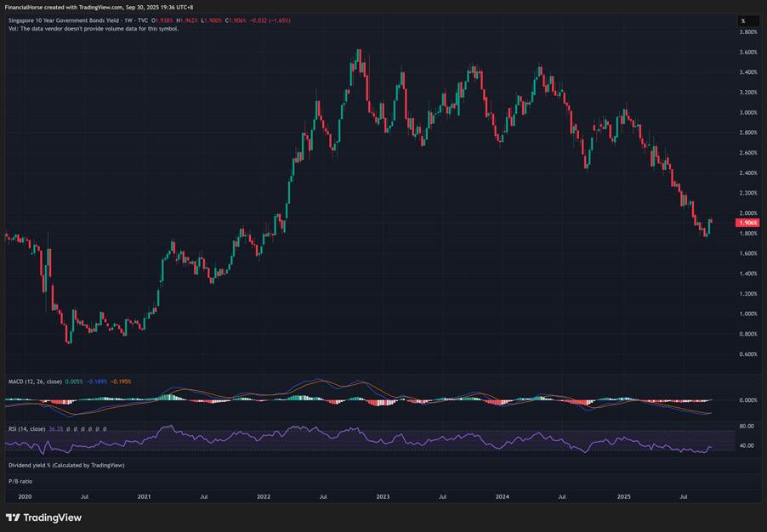The image size is (767, 532).
Task: Click the percent unit button above price scale
Action: point(742,20)
